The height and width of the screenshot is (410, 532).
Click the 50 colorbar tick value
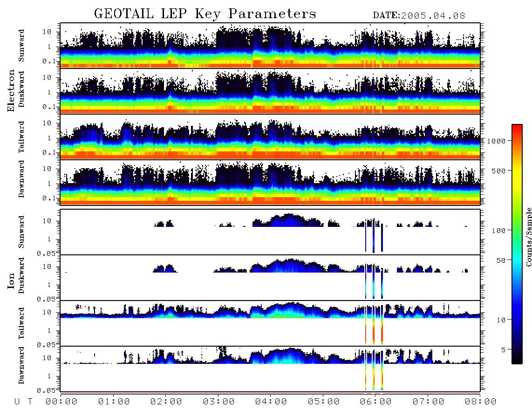click(501, 260)
